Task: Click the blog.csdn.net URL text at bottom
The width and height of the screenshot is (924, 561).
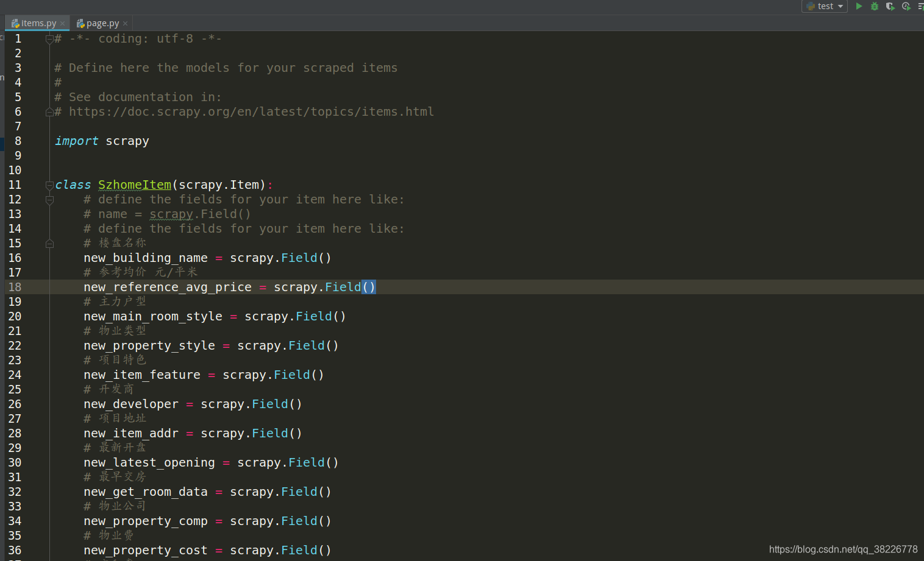Action: [x=843, y=549]
